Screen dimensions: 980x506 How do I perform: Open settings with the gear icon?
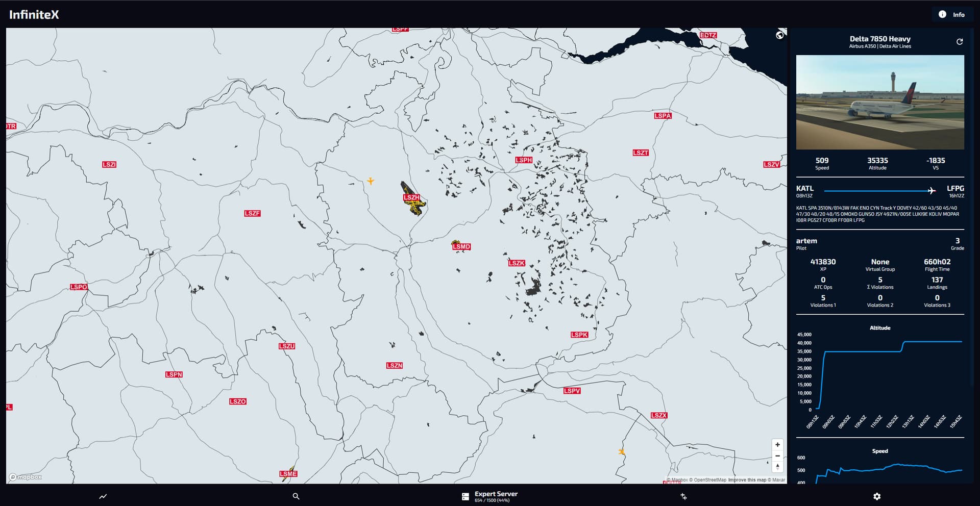[877, 496]
